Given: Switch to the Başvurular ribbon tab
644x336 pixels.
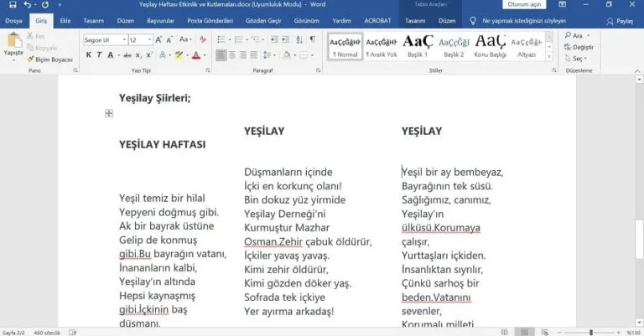Looking at the screenshot, I should click(161, 20).
